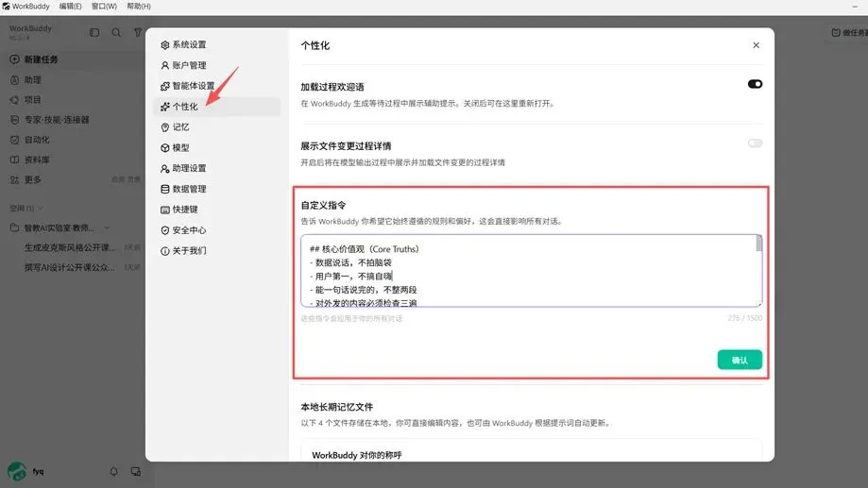Open 数据管理 settings section
The height and width of the screenshot is (488, 868).
216,189
